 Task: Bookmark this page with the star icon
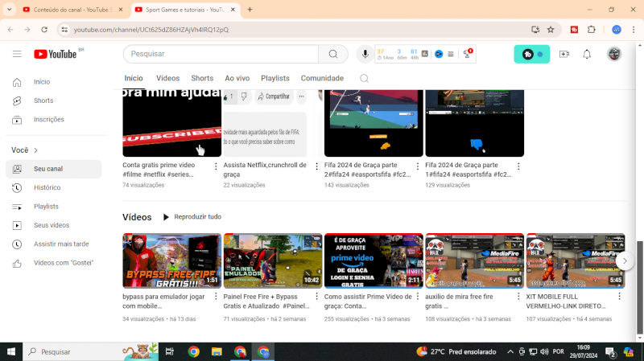551,30
